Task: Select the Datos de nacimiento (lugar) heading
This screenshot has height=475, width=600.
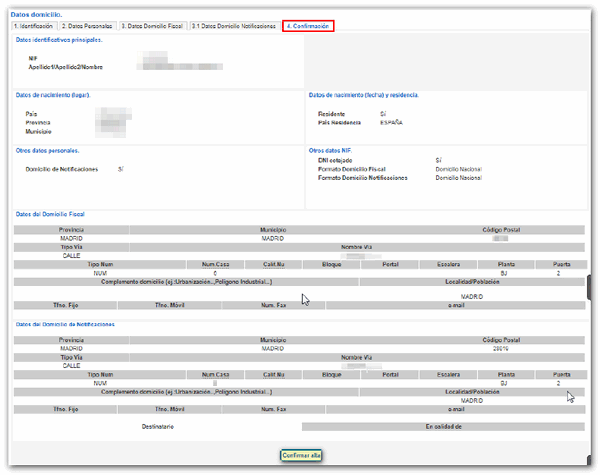Action: point(53,95)
